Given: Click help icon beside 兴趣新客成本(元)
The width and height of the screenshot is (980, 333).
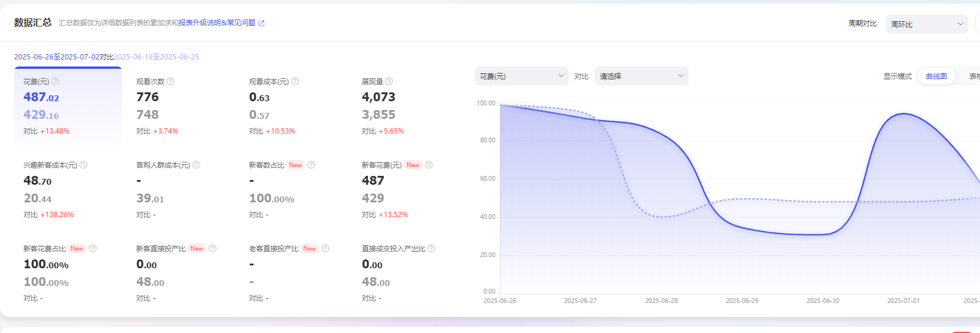Looking at the screenshot, I should [x=83, y=165].
